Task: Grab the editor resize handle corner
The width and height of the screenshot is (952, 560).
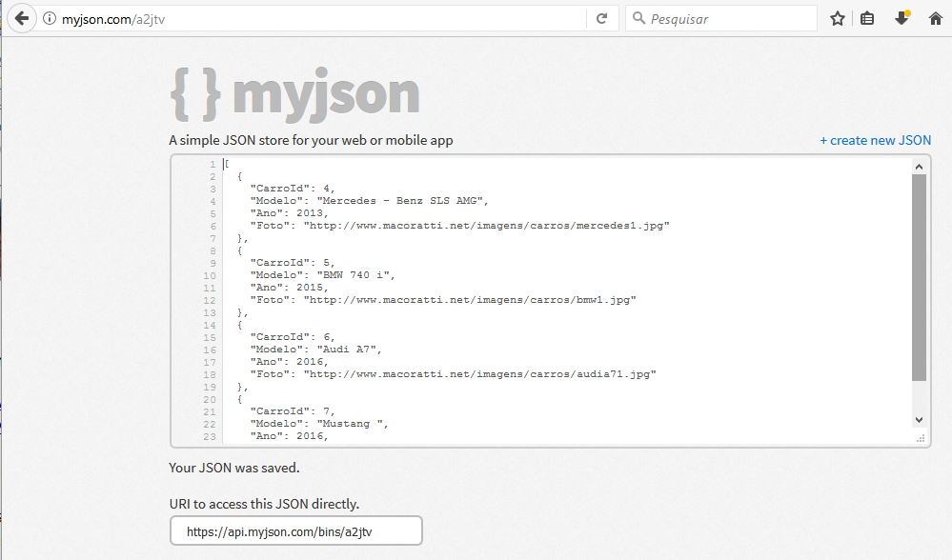Action: tap(921, 438)
